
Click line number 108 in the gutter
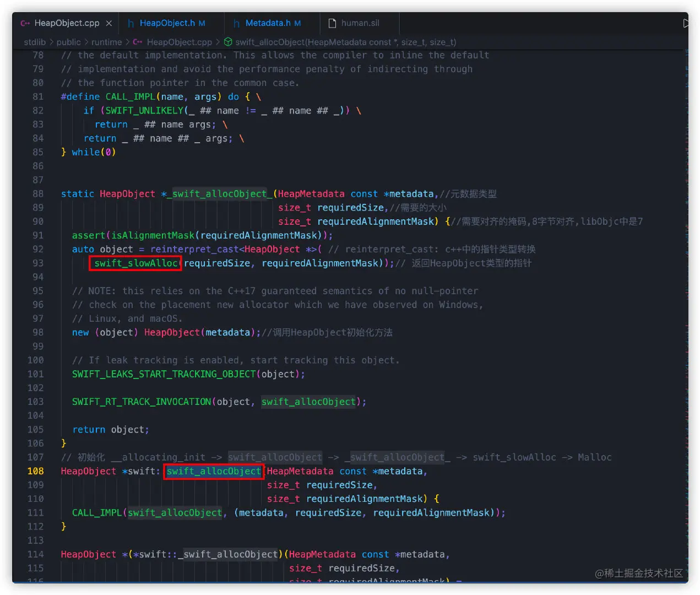click(36, 472)
